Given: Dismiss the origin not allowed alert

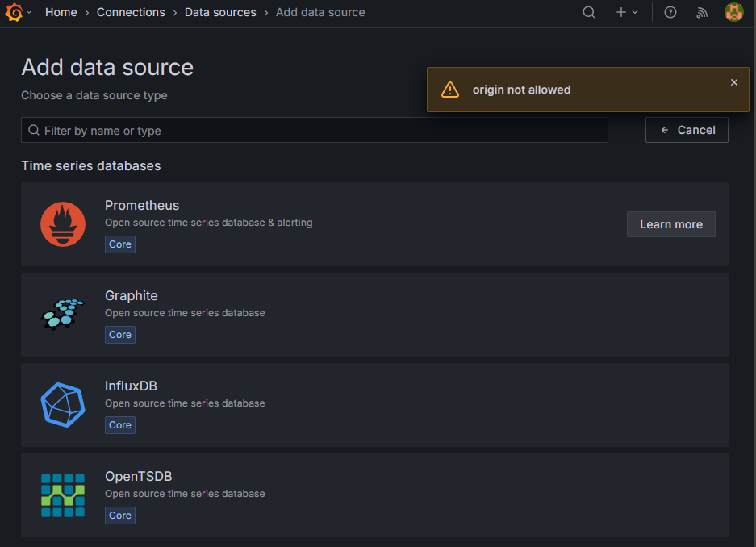Looking at the screenshot, I should pos(733,82).
